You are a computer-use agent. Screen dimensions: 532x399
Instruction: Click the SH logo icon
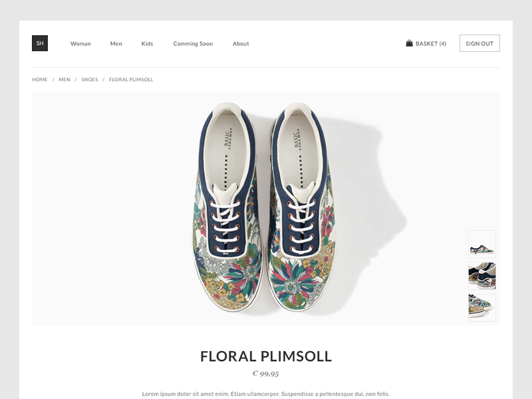tap(40, 43)
